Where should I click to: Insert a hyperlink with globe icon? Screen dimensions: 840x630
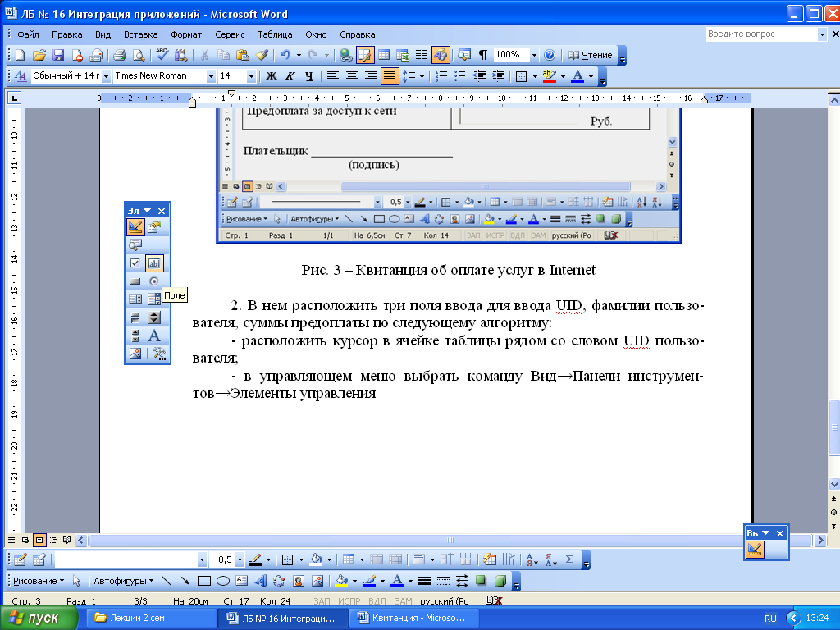(346, 55)
